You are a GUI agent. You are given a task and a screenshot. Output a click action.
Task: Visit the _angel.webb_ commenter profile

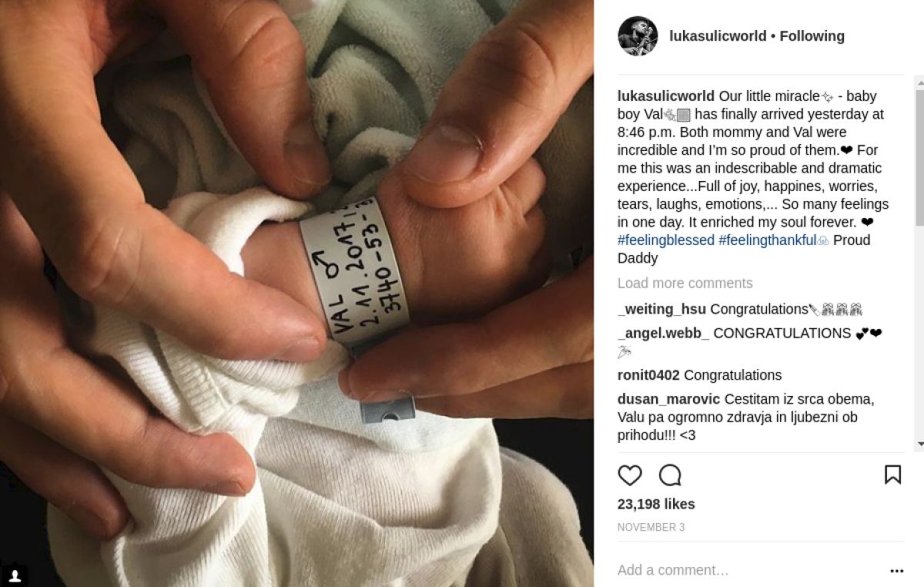(664, 334)
